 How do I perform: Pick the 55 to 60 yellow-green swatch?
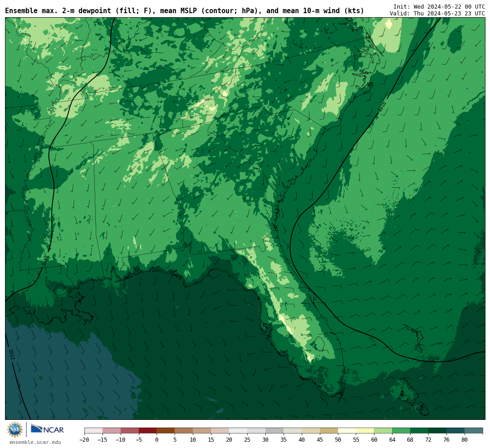[365, 431]
